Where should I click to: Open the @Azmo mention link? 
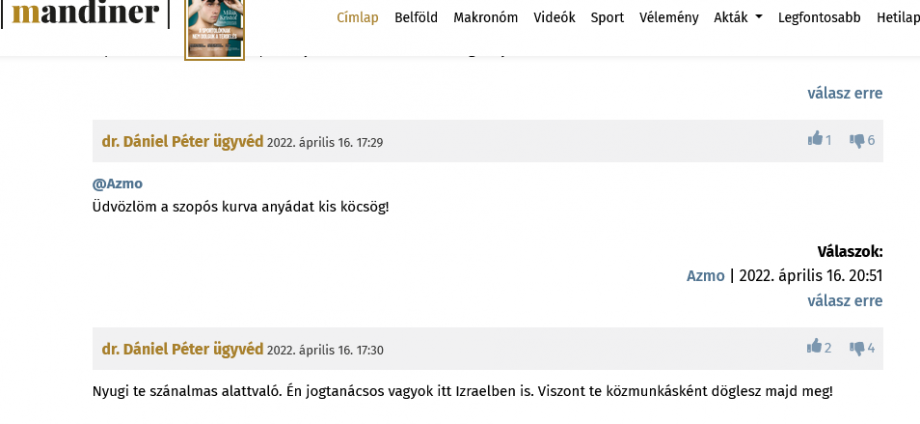click(x=117, y=184)
